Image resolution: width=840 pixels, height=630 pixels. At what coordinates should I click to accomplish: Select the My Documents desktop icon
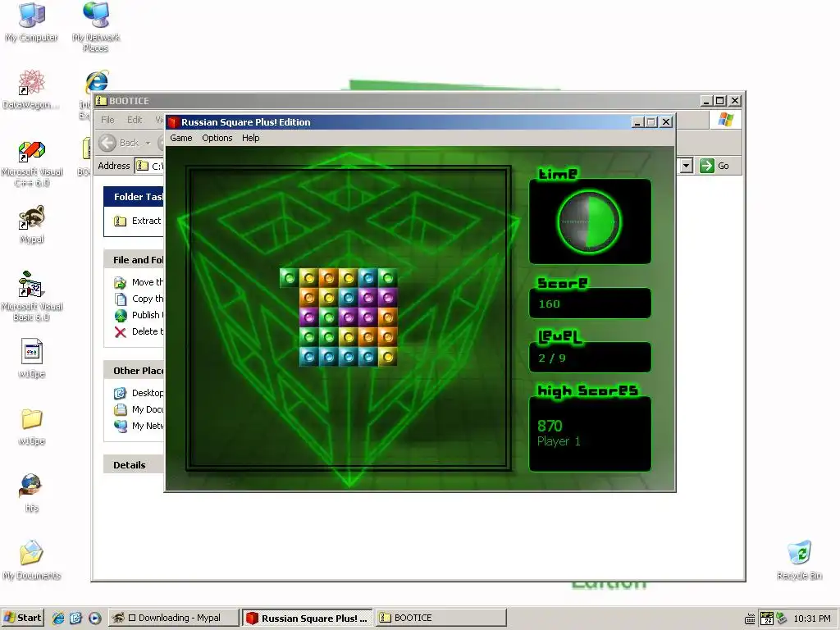click(32, 560)
